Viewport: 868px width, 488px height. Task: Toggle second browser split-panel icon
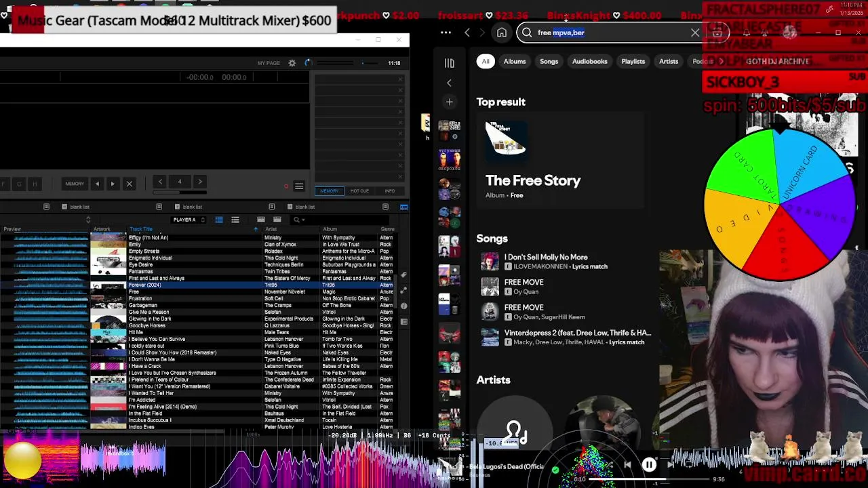click(277, 220)
